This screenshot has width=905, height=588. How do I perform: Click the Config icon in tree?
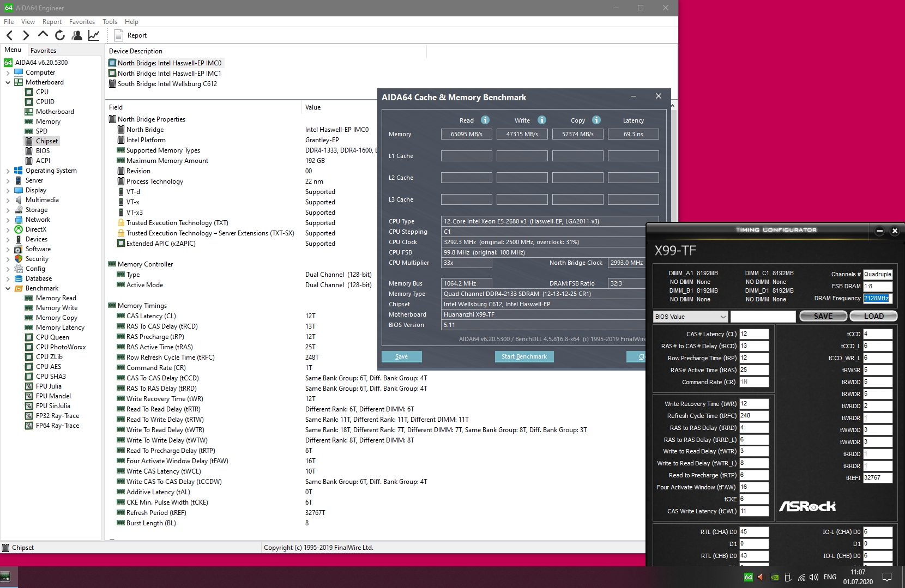(19, 269)
